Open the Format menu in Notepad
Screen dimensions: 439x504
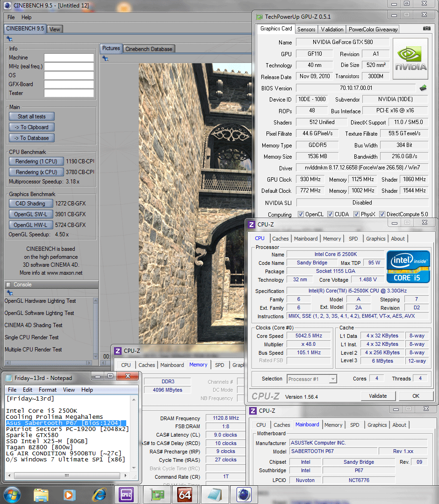pos(48,390)
